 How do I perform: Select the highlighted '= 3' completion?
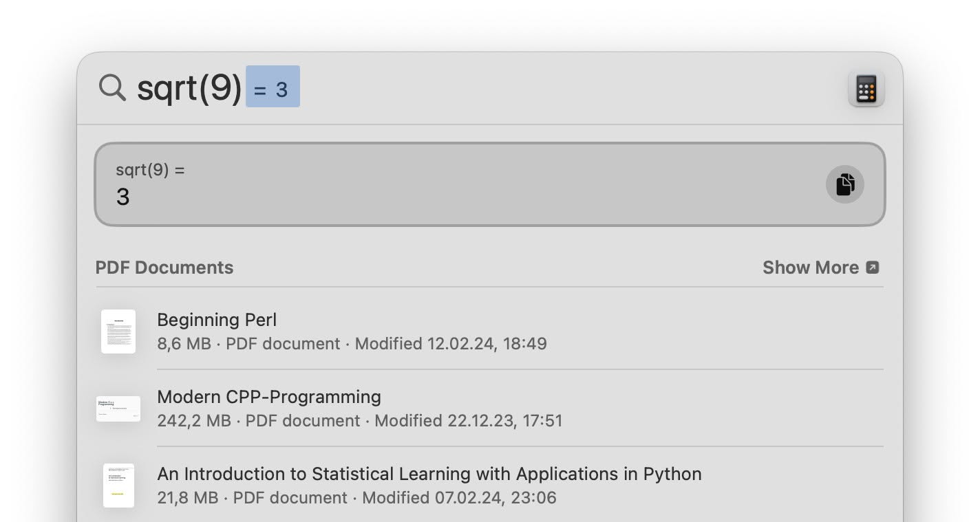coord(273,87)
